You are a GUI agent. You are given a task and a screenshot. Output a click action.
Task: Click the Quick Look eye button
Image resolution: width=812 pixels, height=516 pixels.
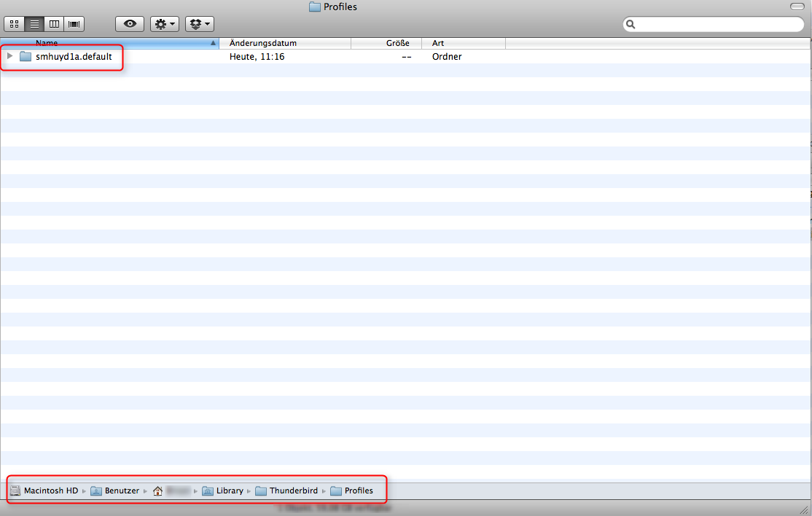pyautogui.click(x=130, y=24)
